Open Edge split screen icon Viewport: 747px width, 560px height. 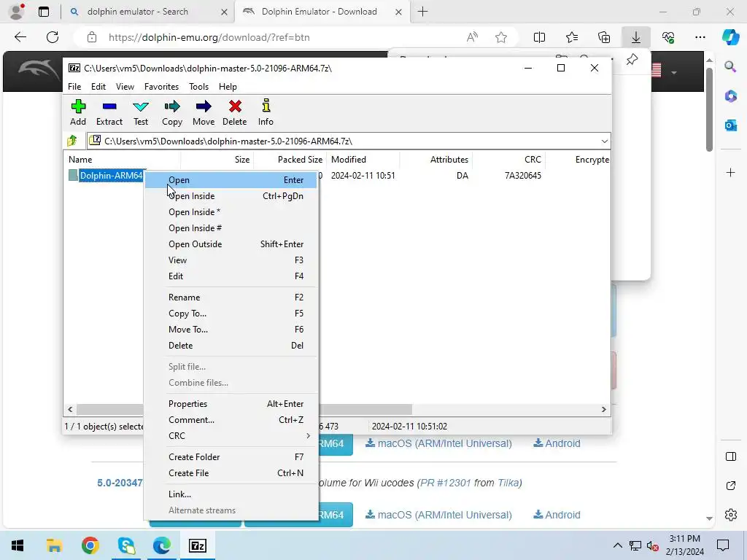pyautogui.click(x=539, y=37)
